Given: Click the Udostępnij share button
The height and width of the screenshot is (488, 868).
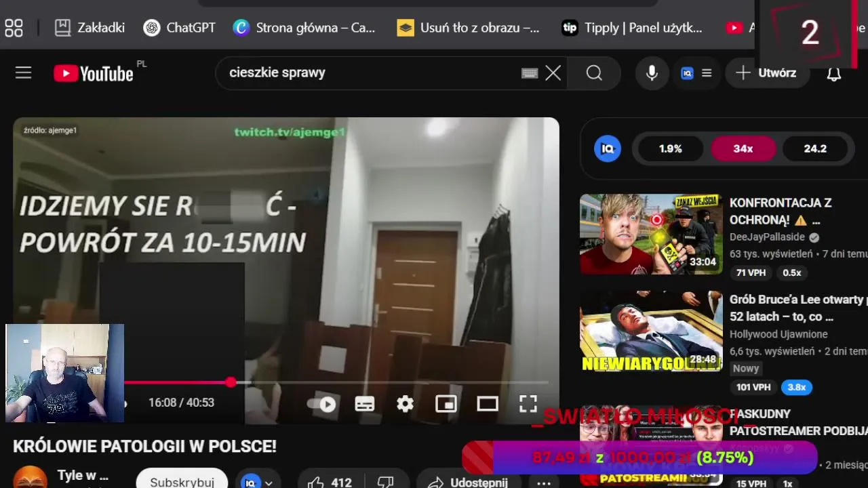Looking at the screenshot, I should point(469,483).
